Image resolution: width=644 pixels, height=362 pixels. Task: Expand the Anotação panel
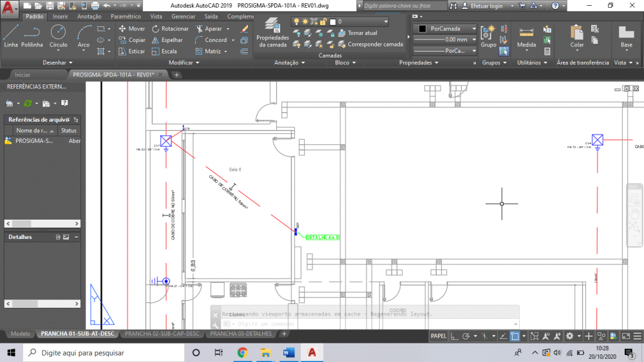[x=290, y=62]
